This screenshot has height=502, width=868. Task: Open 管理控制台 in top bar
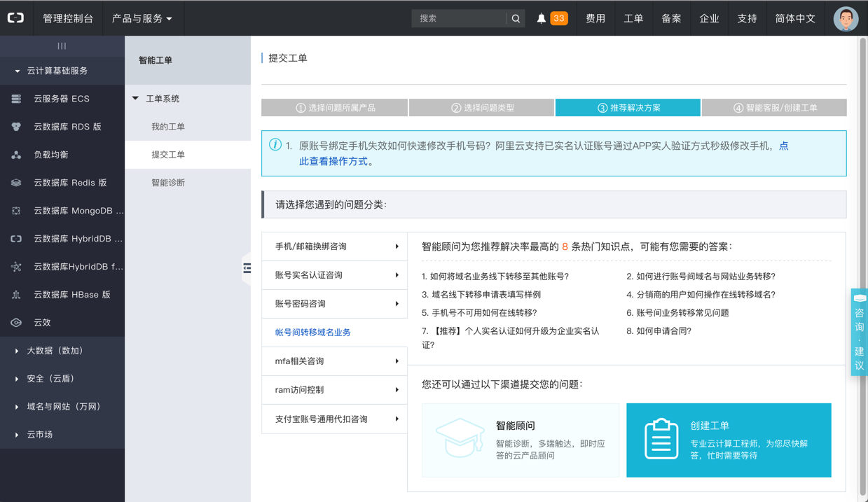pyautogui.click(x=68, y=19)
